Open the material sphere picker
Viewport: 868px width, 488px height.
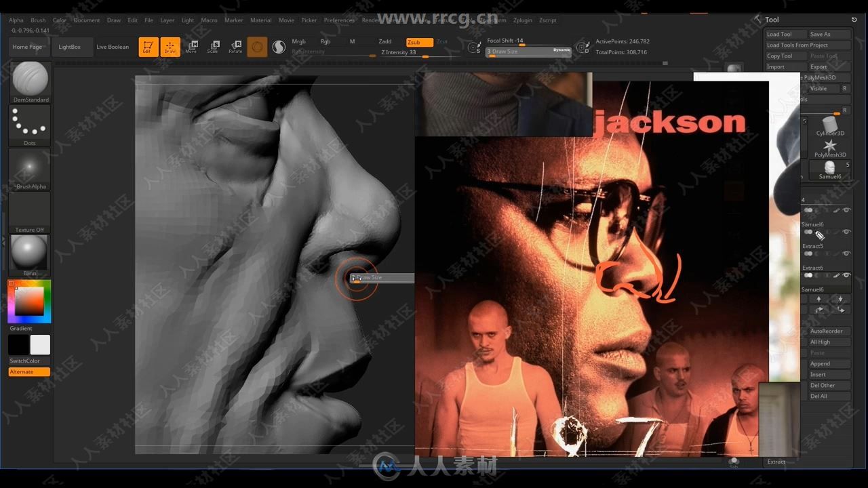coord(30,255)
